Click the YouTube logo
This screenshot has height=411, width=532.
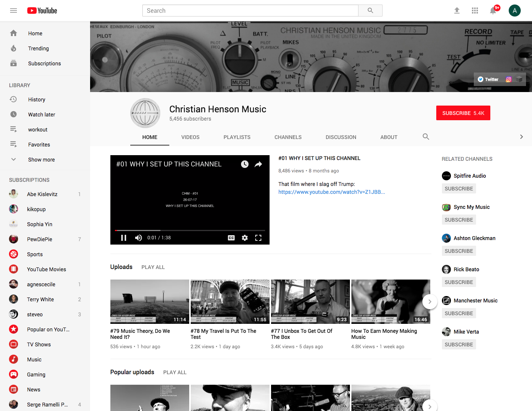[42, 11]
